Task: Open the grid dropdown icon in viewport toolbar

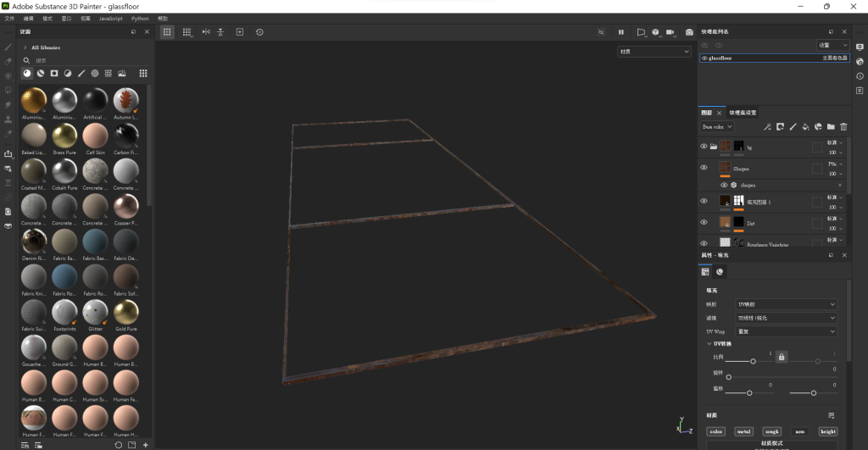Action: coord(187,32)
